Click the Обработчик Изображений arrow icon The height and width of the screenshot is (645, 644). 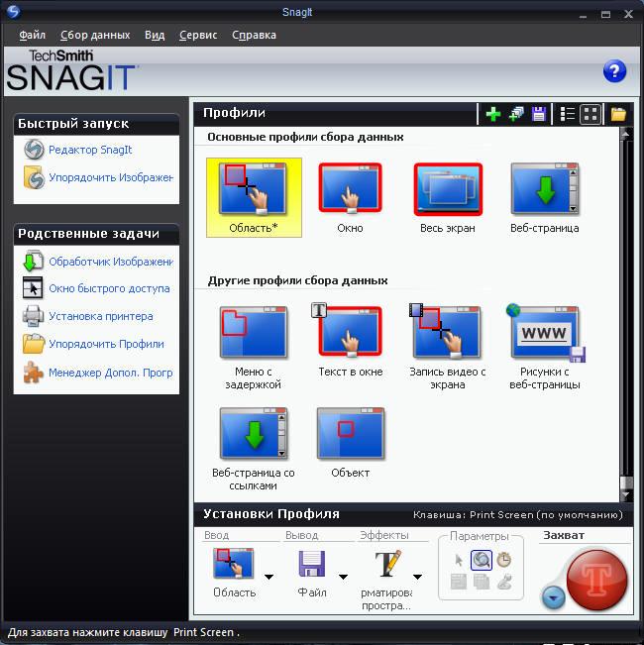tap(33, 262)
